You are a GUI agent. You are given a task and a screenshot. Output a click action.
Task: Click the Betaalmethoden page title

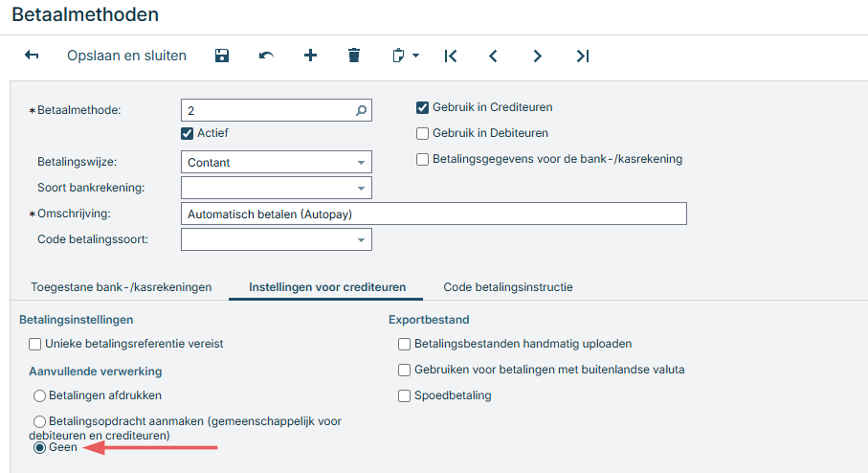(x=85, y=14)
